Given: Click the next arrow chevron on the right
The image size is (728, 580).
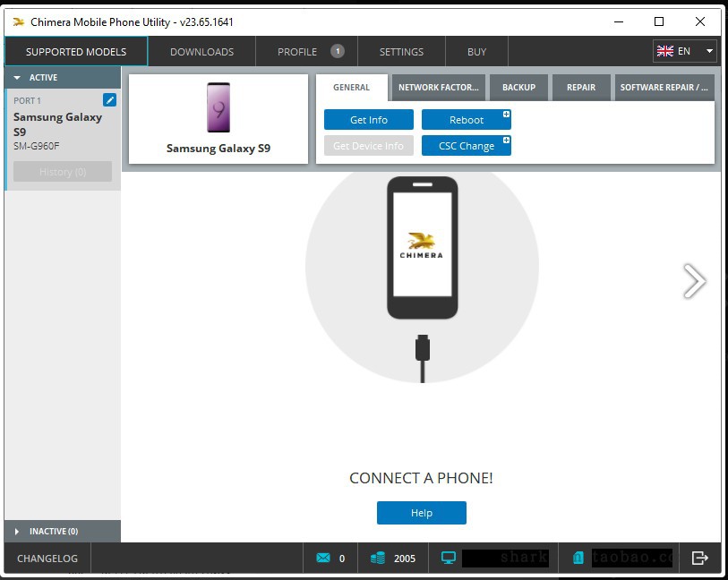Looking at the screenshot, I should (694, 281).
